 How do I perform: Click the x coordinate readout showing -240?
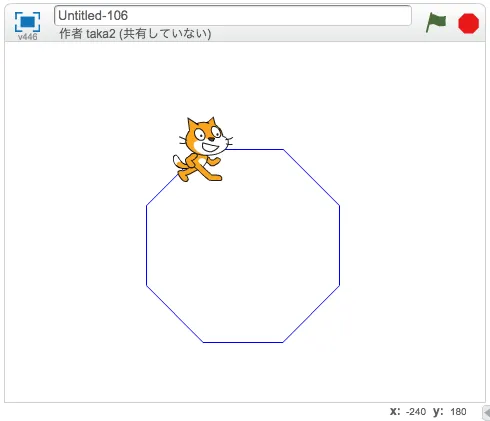[416, 412]
